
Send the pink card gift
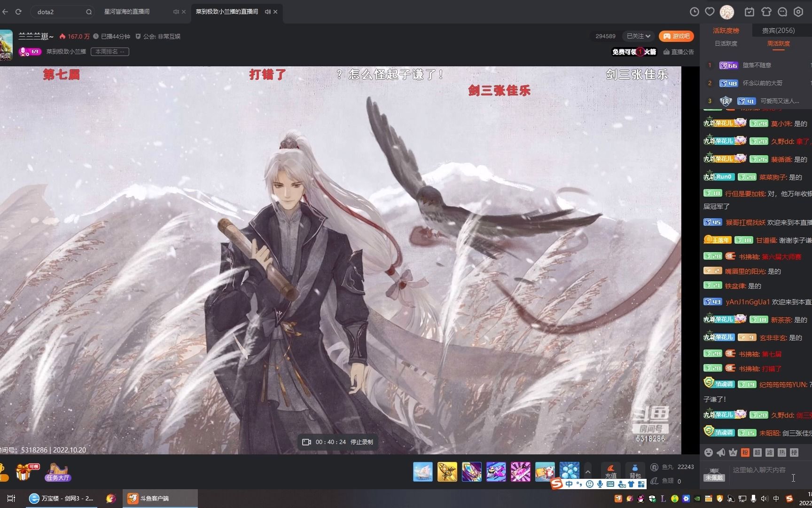pos(521,472)
